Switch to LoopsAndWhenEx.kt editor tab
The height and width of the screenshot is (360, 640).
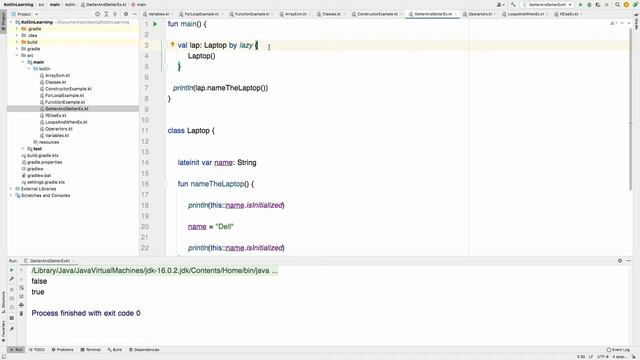pos(526,14)
